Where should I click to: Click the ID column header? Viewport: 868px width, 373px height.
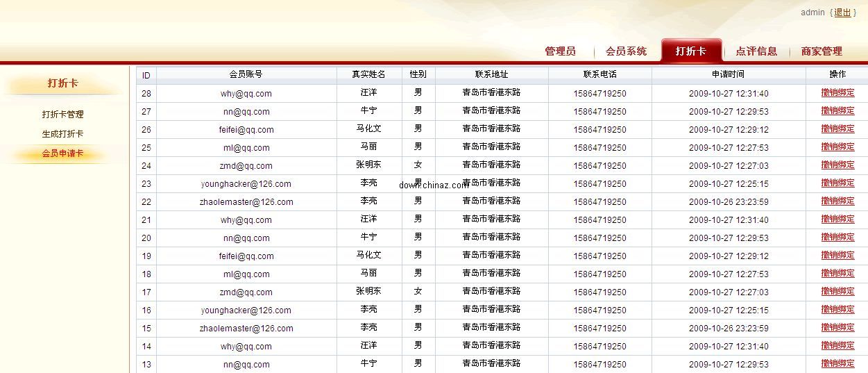point(146,74)
